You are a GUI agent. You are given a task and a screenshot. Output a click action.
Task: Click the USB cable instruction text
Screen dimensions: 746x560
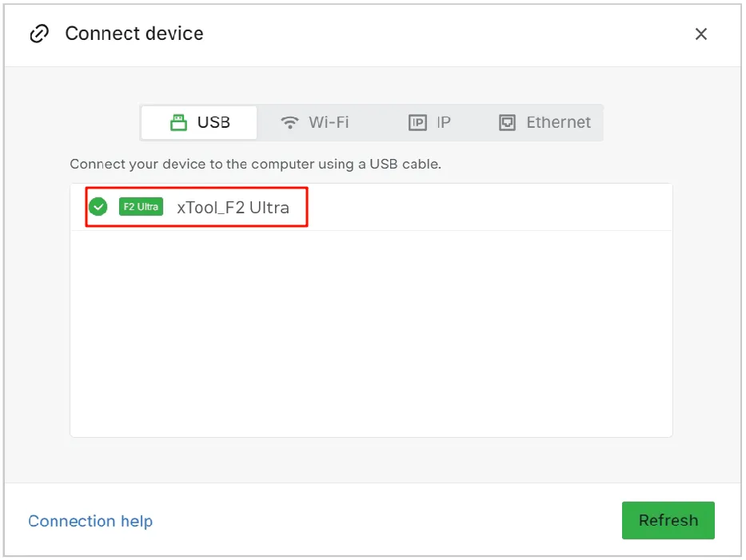(256, 164)
